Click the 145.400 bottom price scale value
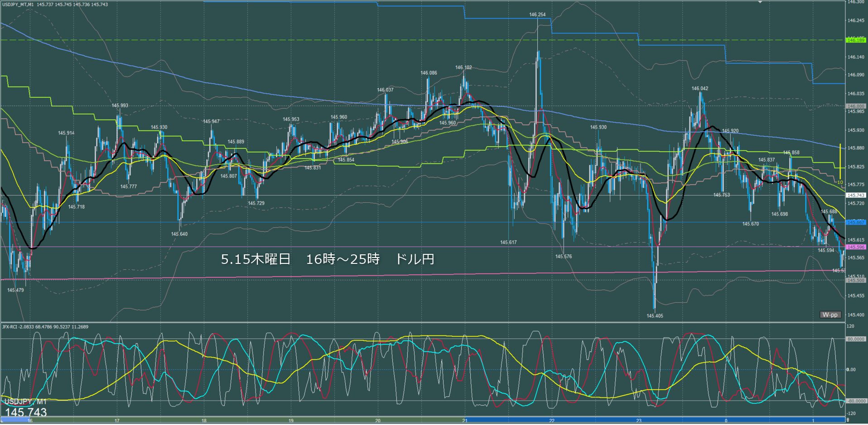868x425 pixels. click(855, 315)
